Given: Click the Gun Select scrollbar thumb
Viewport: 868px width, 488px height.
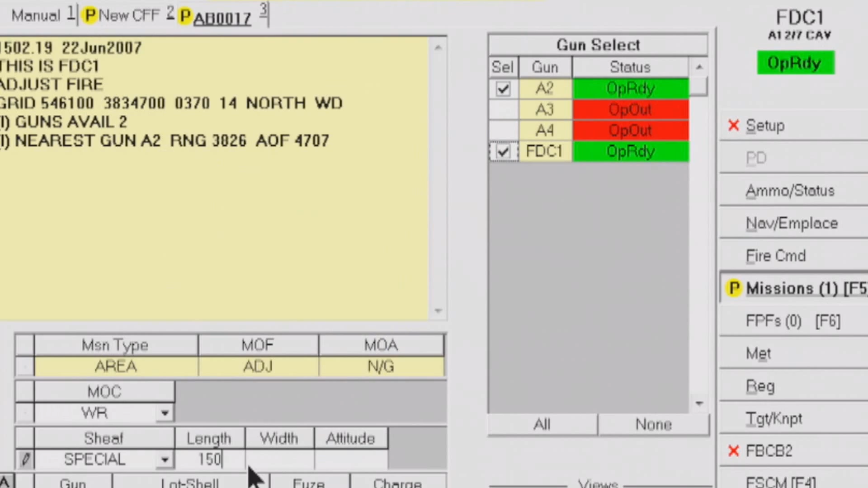Looking at the screenshot, I should (699, 86).
